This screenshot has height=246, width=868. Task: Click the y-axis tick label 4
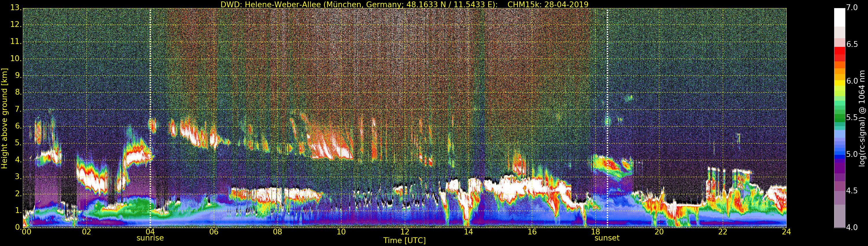[x=19, y=160]
